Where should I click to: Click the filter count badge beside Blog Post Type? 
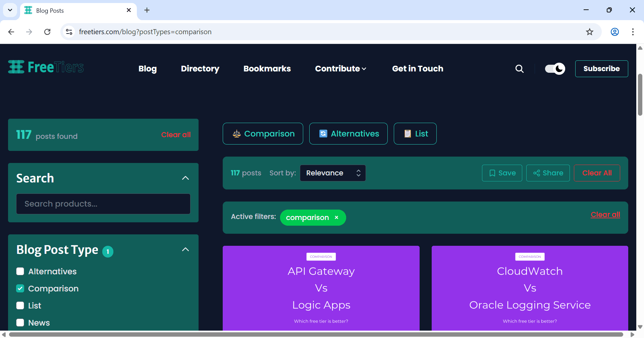tap(108, 251)
